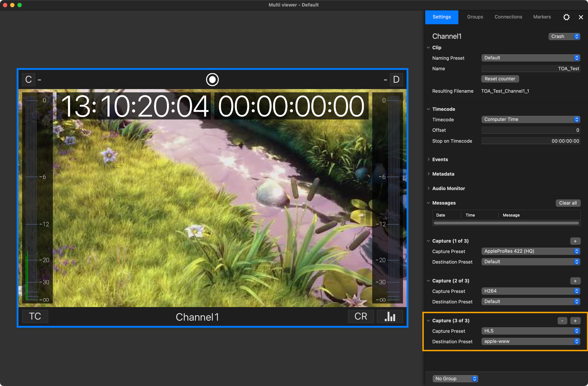Expand the Events section
Screen dimensions: 588x386
click(428, 159)
